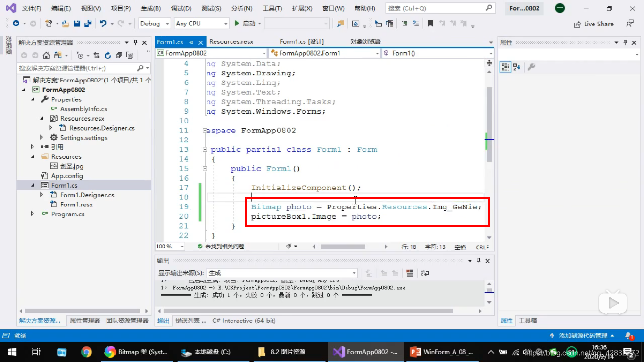The image size is (644, 362).
Task: Open notifications bell in status bar
Action: coord(629,336)
